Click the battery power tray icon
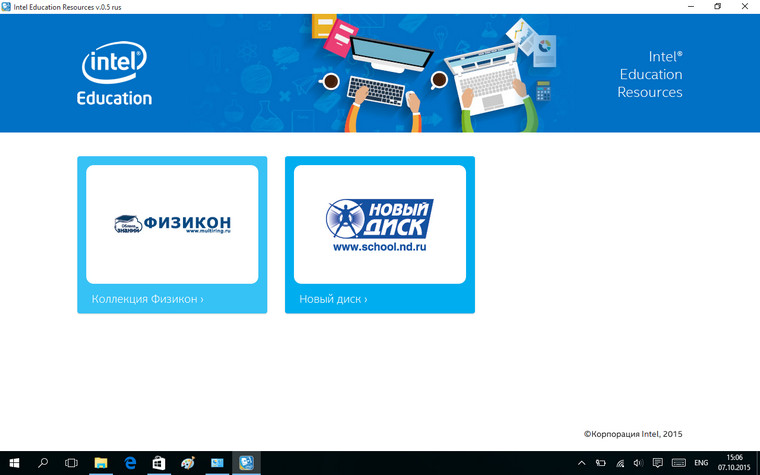This screenshot has height=475, width=760. pos(601,463)
